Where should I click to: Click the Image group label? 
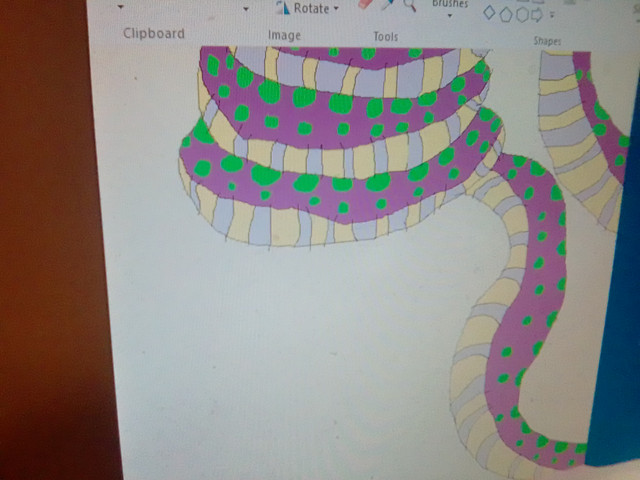pyautogui.click(x=284, y=36)
